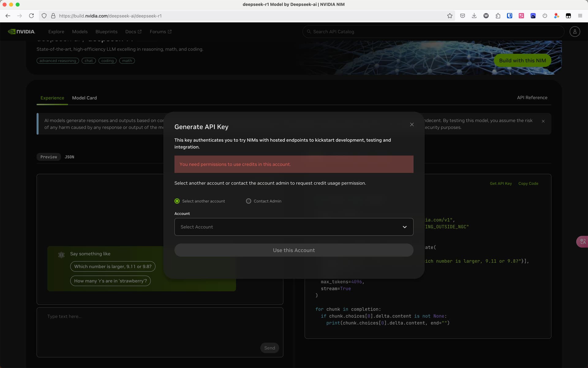The image size is (588, 368).
Task: Open Explore in NVIDIA navigation
Action: 56,32
